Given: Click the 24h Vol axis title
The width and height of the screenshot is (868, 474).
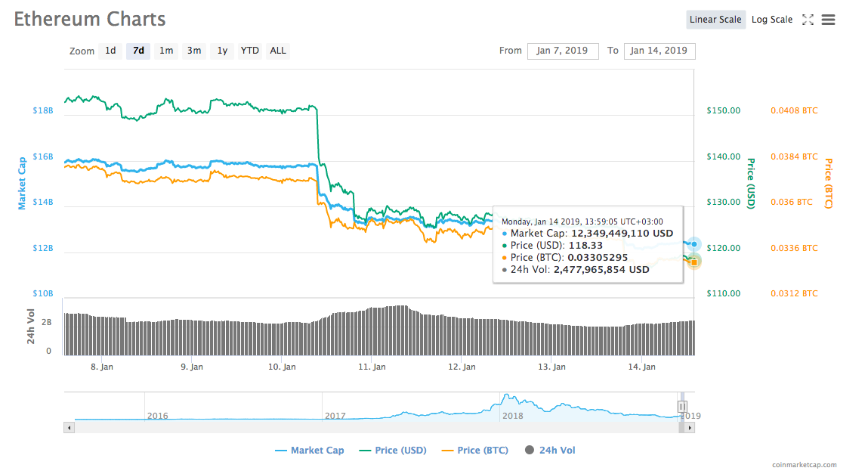Looking at the screenshot, I should click(x=31, y=327).
